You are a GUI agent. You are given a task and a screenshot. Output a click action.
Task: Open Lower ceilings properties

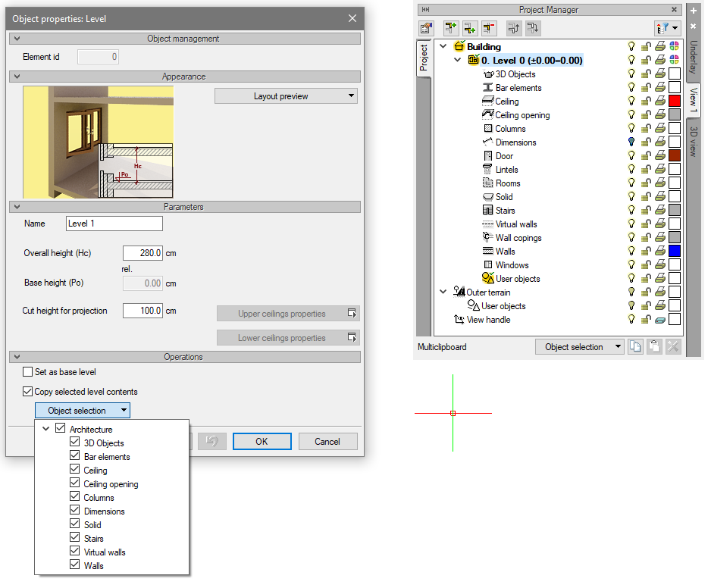click(x=288, y=338)
